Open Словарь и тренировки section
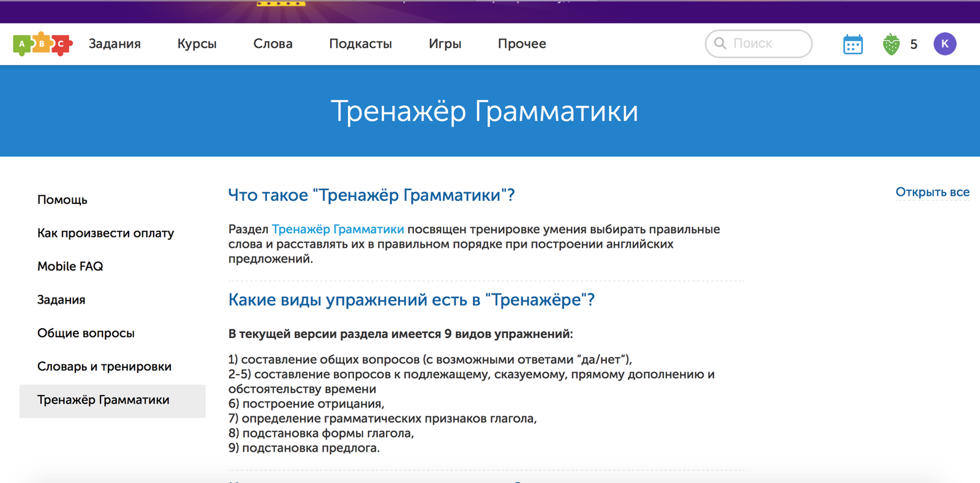 point(104,366)
